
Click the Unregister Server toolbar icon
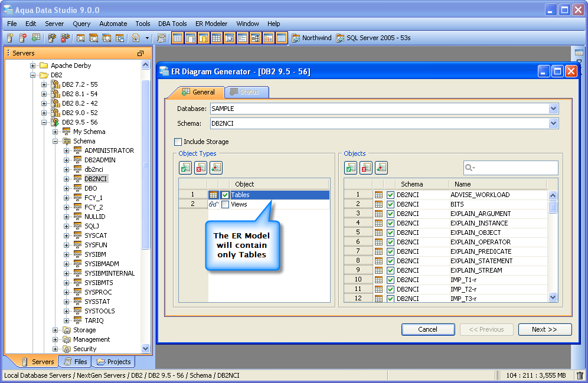pyautogui.click(x=23, y=38)
